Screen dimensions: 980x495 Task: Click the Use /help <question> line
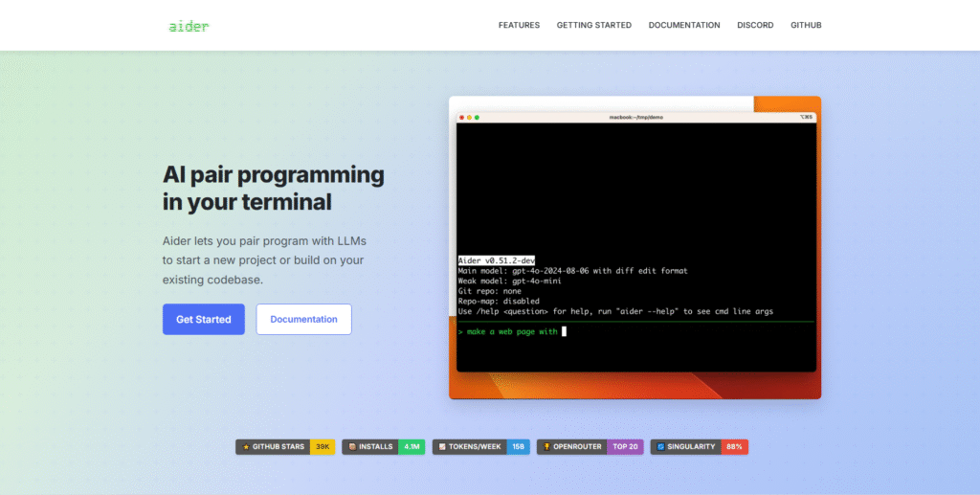(615, 310)
